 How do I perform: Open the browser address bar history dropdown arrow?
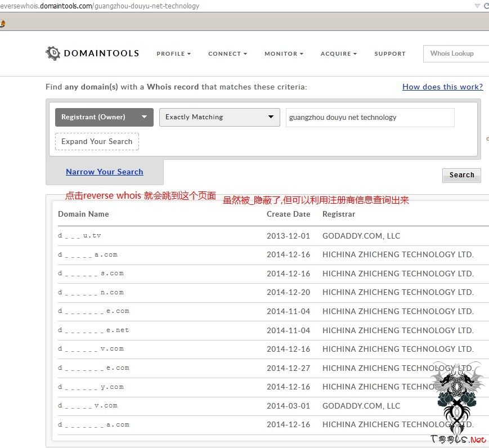(477, 6)
